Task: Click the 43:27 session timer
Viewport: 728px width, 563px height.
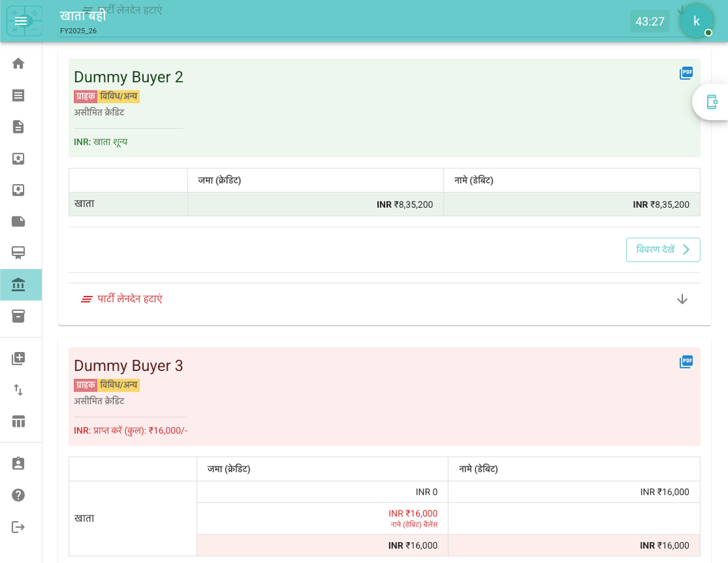Action: (x=650, y=22)
